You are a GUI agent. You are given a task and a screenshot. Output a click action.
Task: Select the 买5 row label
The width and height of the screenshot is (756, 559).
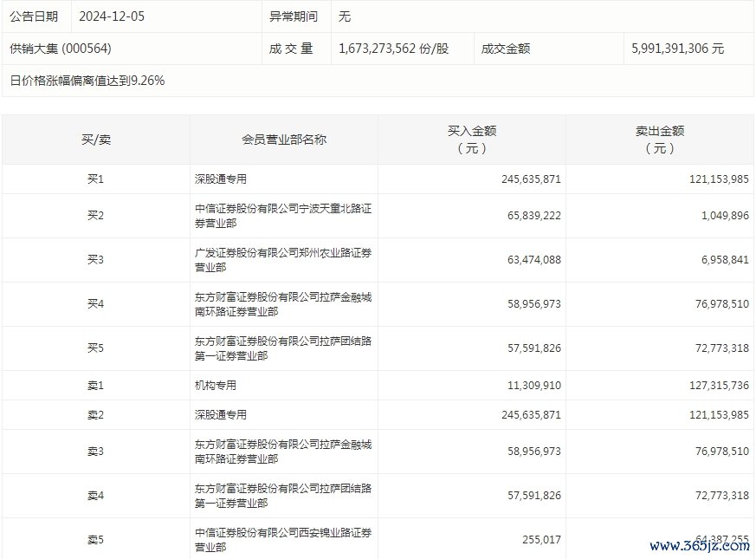tap(95, 348)
